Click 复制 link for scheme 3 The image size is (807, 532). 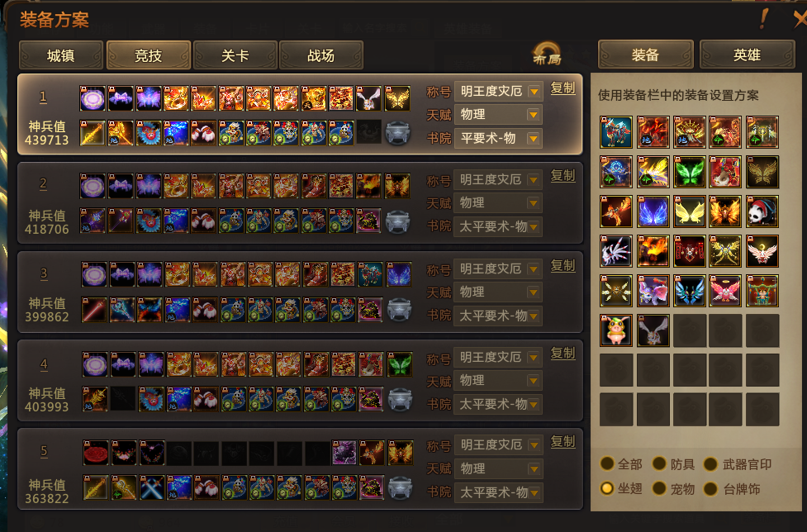(x=563, y=265)
